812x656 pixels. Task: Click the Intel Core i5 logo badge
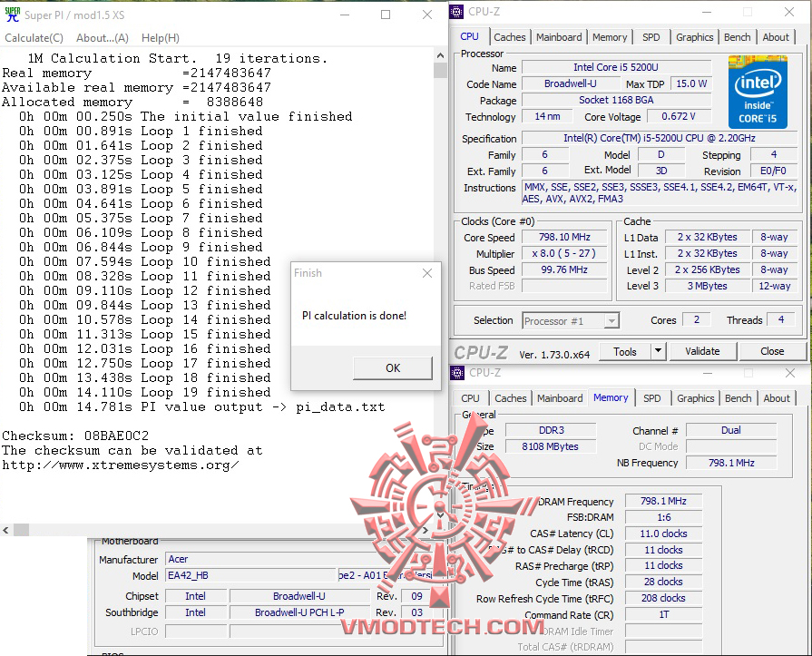(758, 93)
